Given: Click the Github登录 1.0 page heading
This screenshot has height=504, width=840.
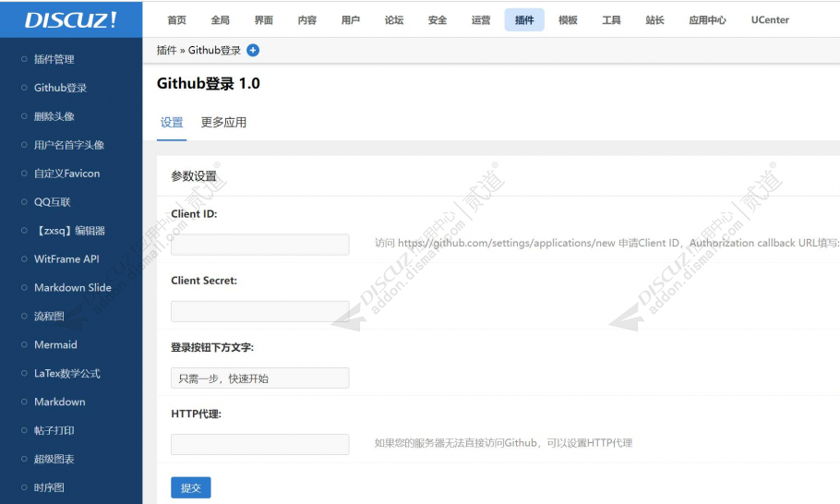Looking at the screenshot, I should tap(208, 84).
